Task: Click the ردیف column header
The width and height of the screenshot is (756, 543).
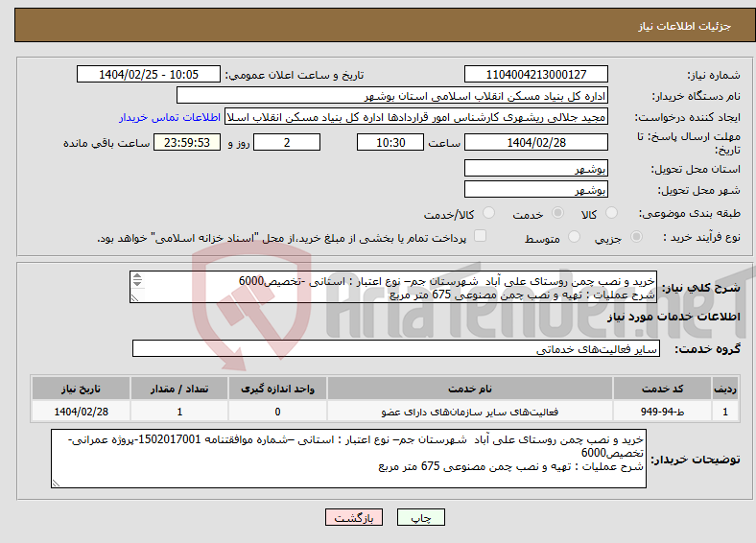Action: 725,389
